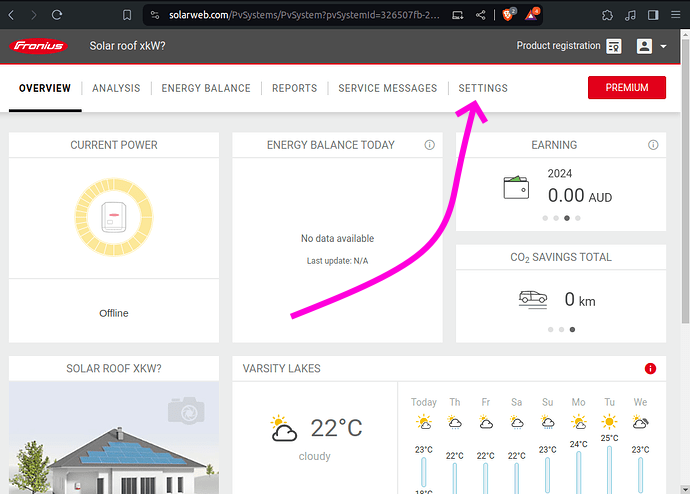The height and width of the screenshot is (494, 690).
Task: Click the Sunday 23°C temperature bar
Action: coord(547,475)
